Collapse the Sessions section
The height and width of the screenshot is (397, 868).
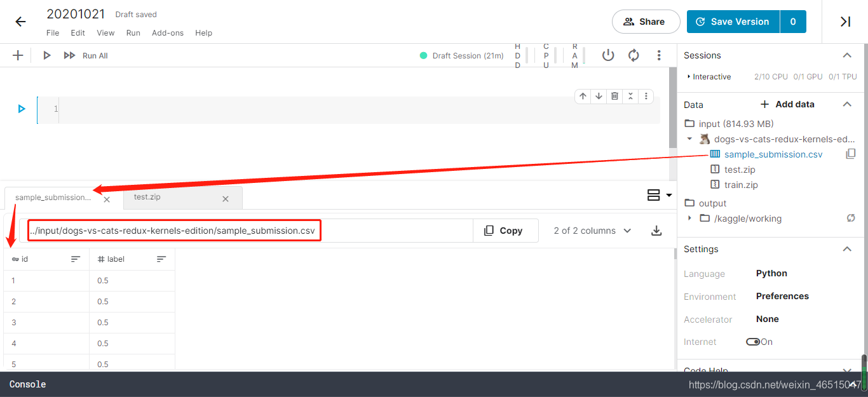point(847,55)
